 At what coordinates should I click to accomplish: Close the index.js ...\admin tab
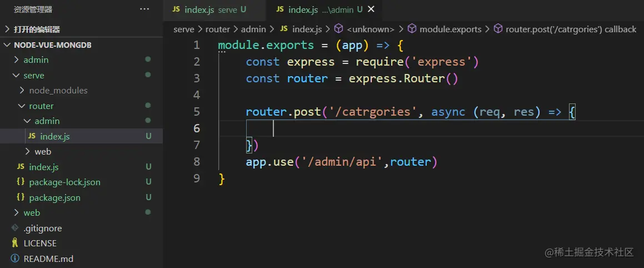coord(371,9)
